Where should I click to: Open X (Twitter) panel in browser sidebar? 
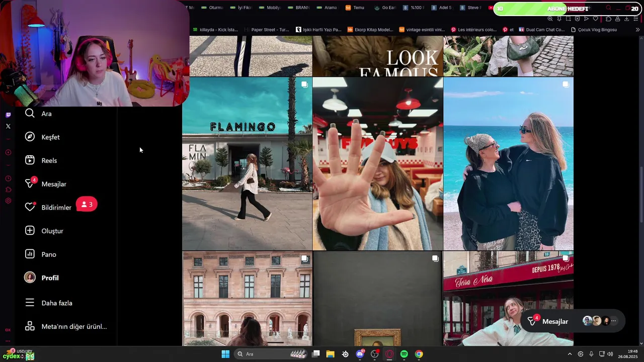click(x=8, y=126)
